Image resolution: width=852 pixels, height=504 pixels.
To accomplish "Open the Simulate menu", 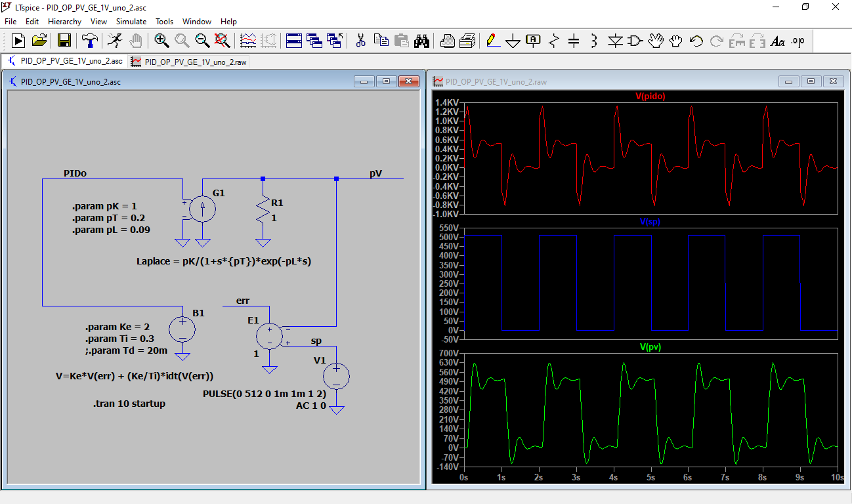I will (131, 21).
